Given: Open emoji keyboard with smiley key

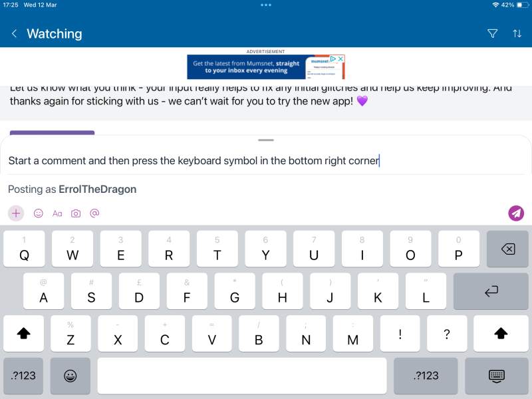Looking at the screenshot, I should click(x=70, y=376).
